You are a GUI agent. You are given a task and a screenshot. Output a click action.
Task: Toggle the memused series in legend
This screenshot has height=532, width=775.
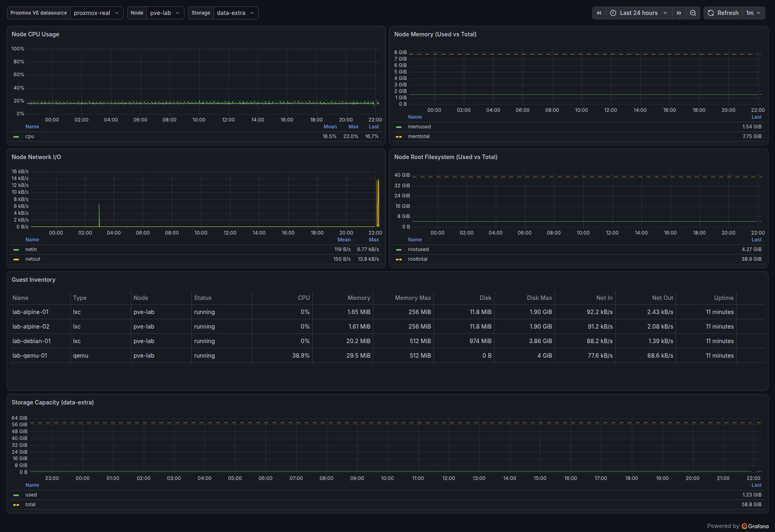419,127
